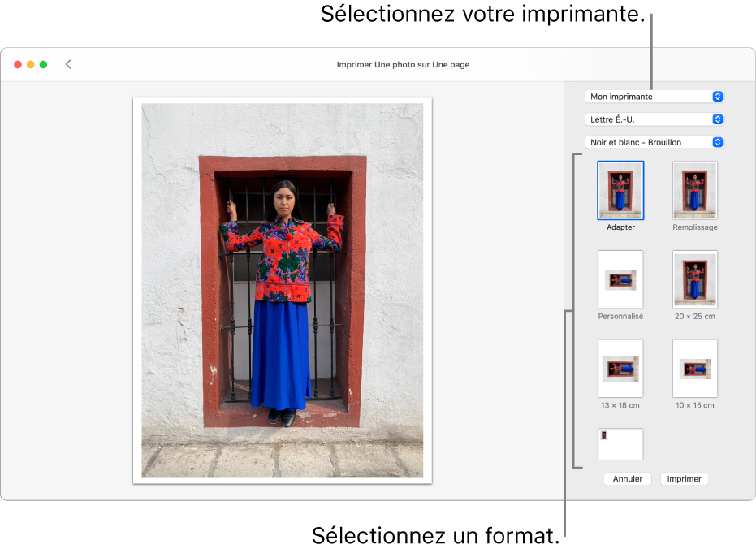Screen dimensions: 756x553
Task: Click the Imprimer button
Action: point(684,478)
